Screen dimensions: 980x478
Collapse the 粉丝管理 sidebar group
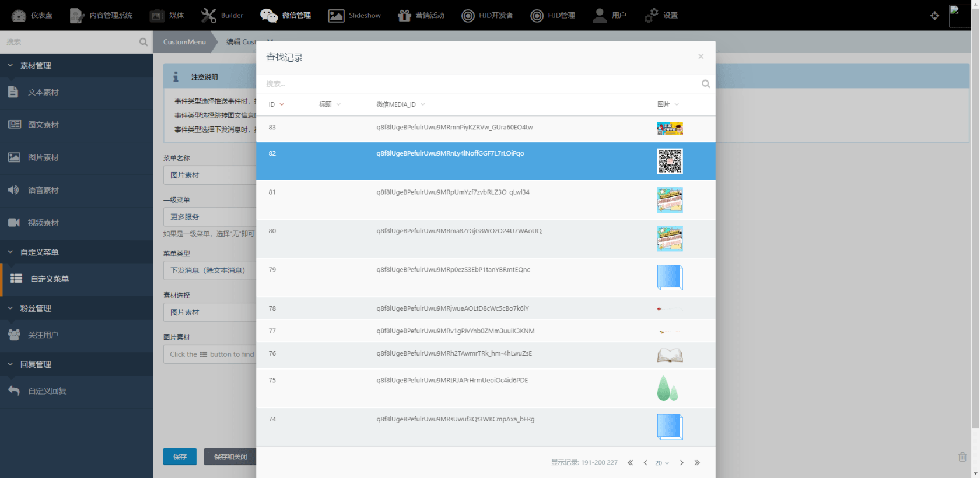(x=76, y=308)
